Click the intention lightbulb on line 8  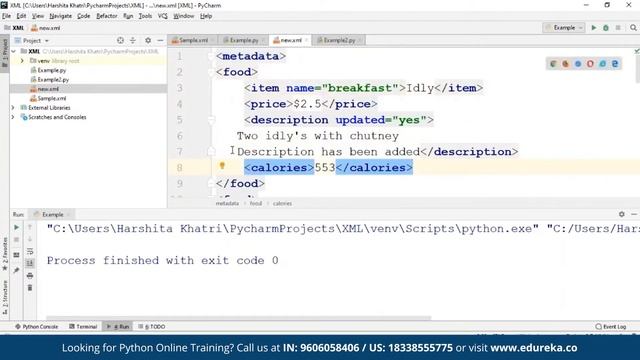click(x=222, y=166)
